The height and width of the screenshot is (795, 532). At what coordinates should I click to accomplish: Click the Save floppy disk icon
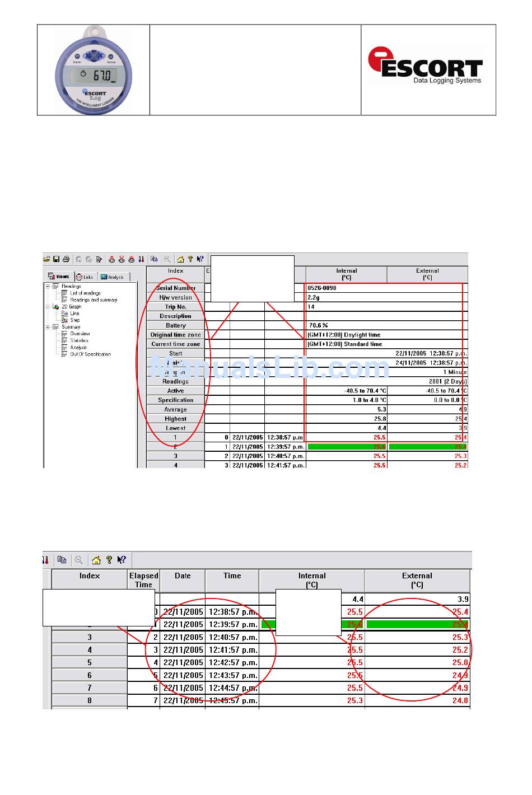pyautogui.click(x=57, y=259)
